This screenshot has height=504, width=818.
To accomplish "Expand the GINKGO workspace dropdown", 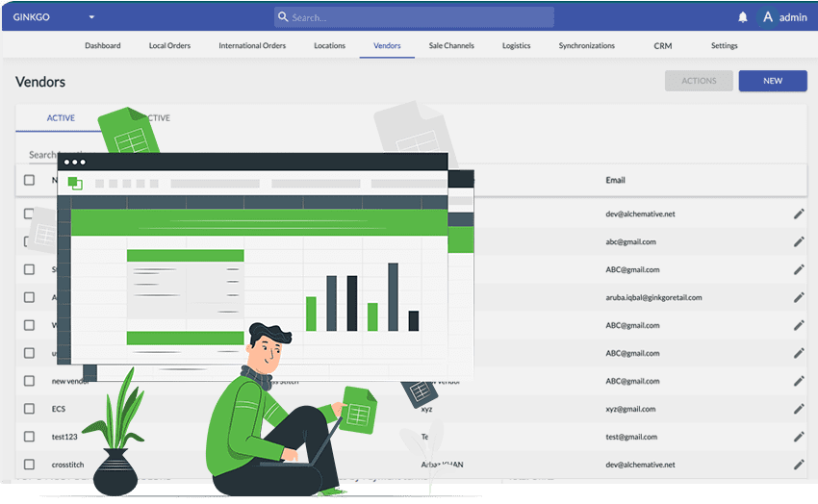I will point(91,17).
